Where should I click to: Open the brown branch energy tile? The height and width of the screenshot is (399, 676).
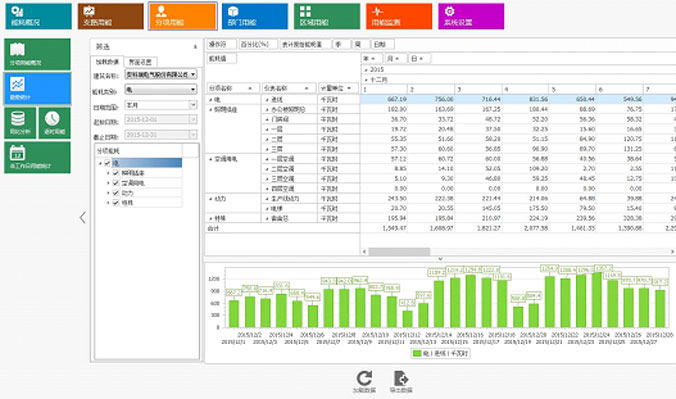click(111, 16)
